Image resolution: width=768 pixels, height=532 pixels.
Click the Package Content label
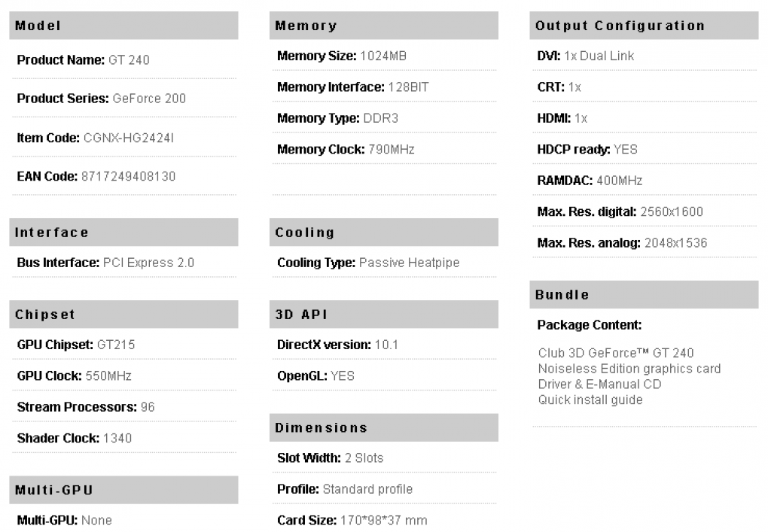pos(590,325)
